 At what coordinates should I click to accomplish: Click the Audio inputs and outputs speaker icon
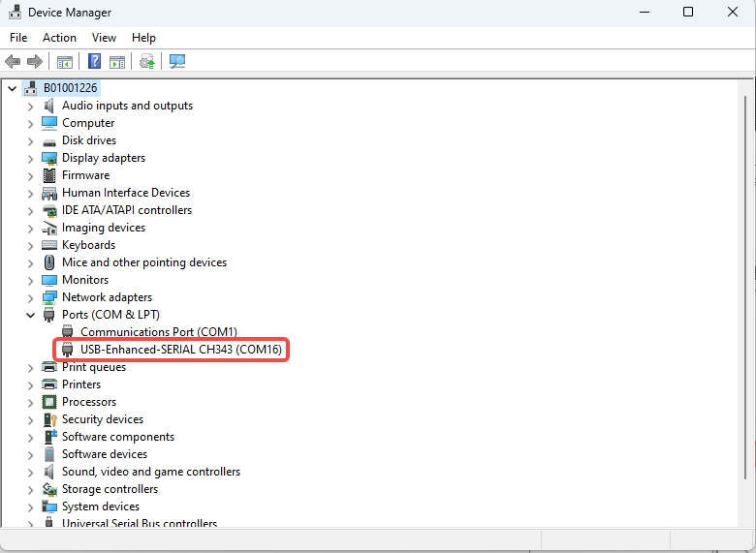coord(49,106)
